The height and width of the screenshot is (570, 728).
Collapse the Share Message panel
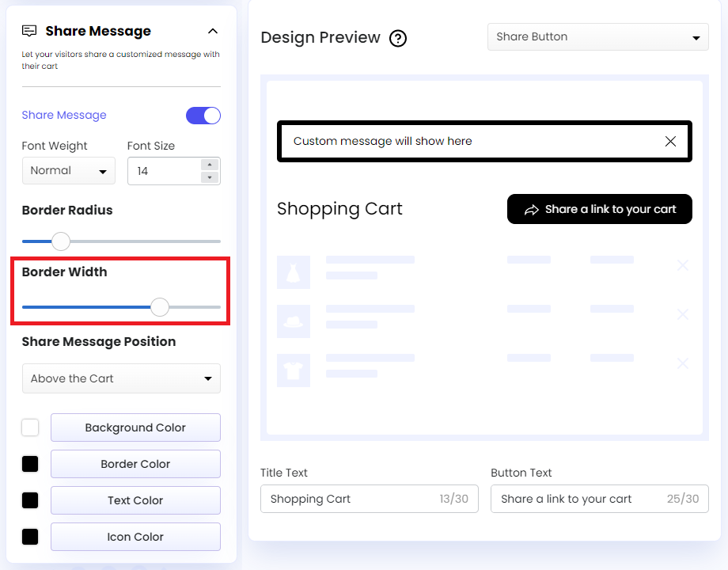click(212, 31)
